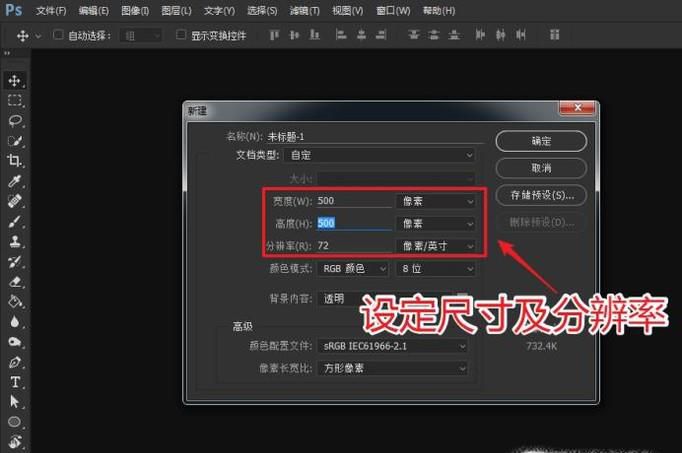Viewport: 682px width, 453px height.
Task: Select the Path Selection tool
Action: 15,402
